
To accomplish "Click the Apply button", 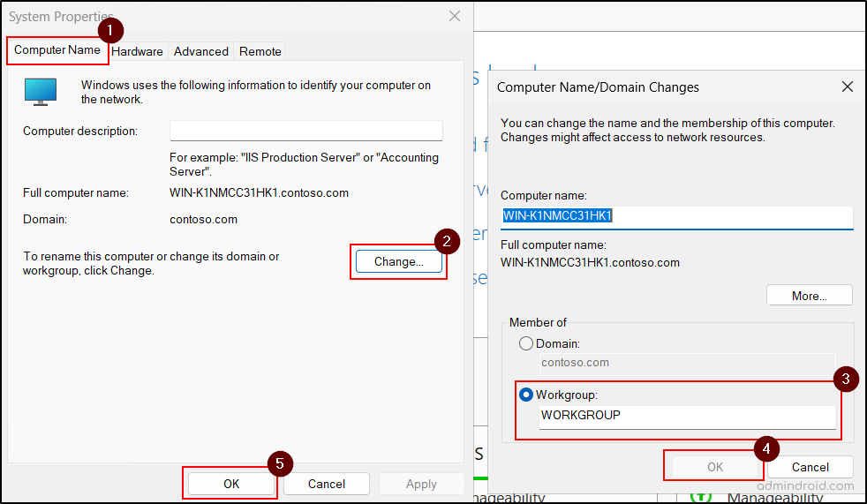I will (421, 484).
